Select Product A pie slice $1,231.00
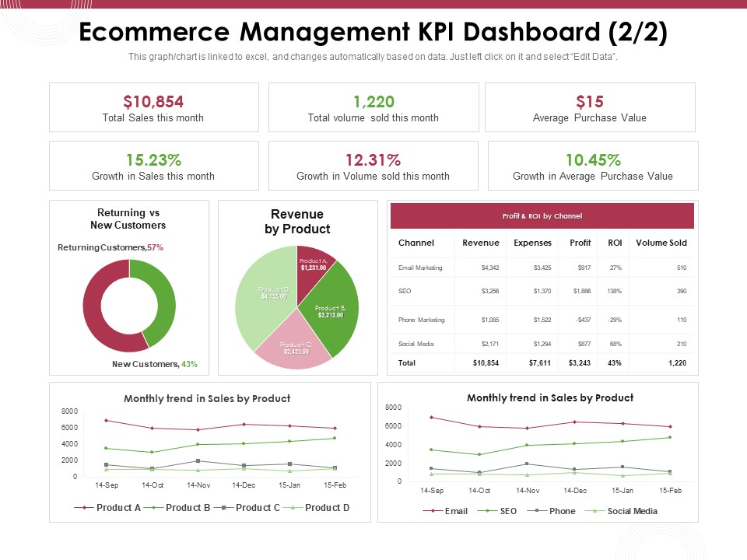Screen dimensions: 747x560 point(313,264)
